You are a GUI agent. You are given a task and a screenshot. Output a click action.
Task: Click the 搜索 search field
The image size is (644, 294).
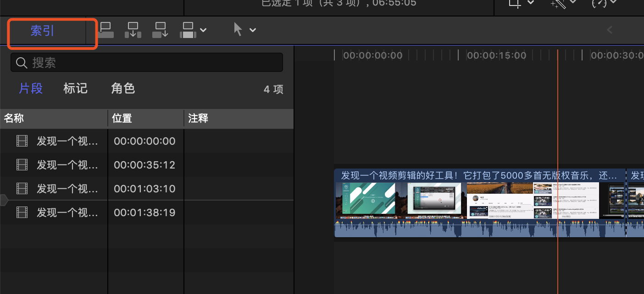point(147,63)
